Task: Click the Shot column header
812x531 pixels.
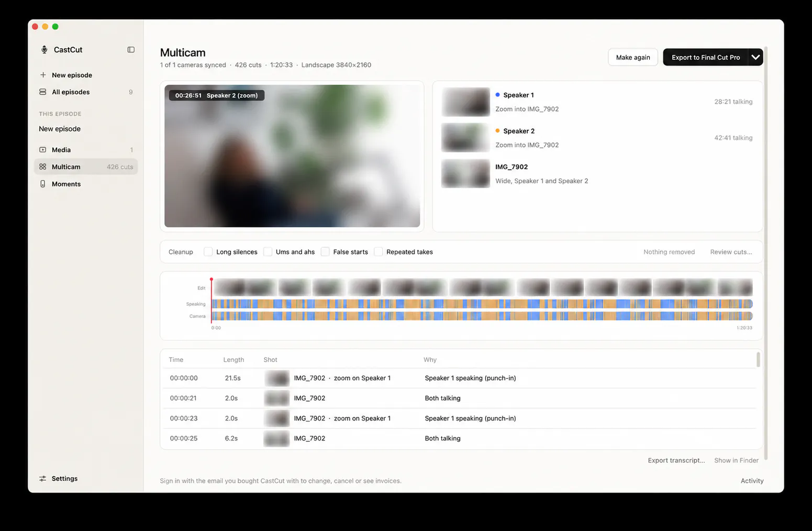Action: pos(270,360)
